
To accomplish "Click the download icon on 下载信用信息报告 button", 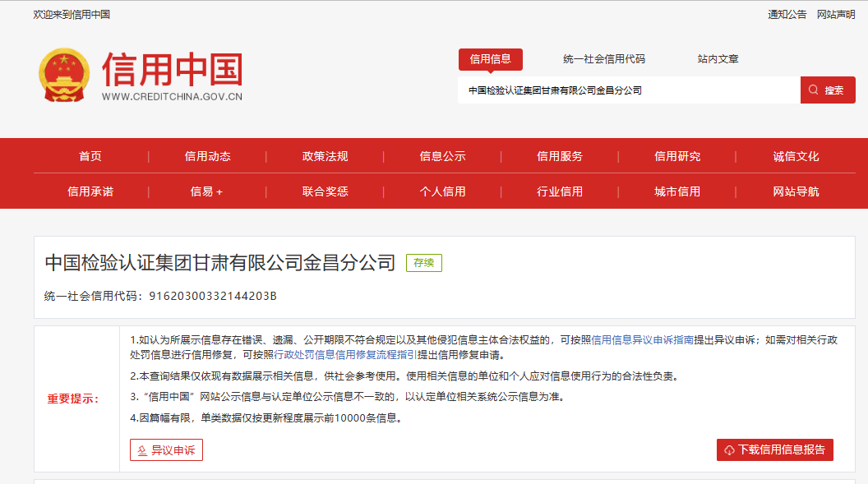I will [729, 449].
